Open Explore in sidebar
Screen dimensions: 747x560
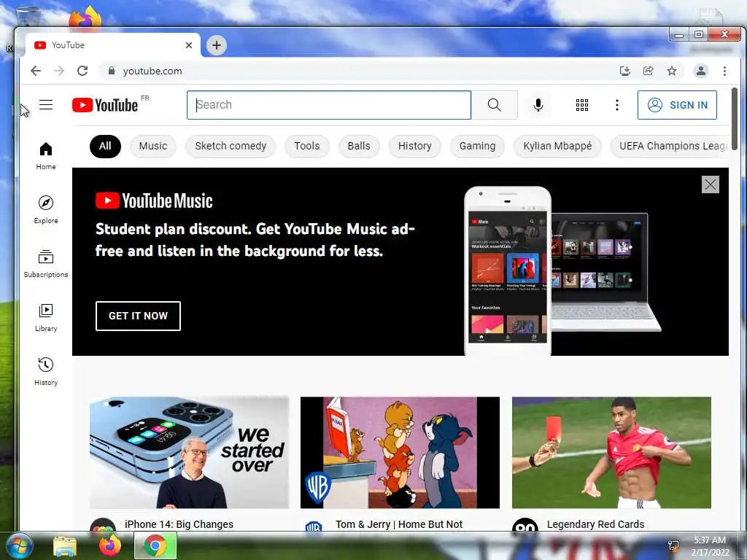[x=46, y=209]
